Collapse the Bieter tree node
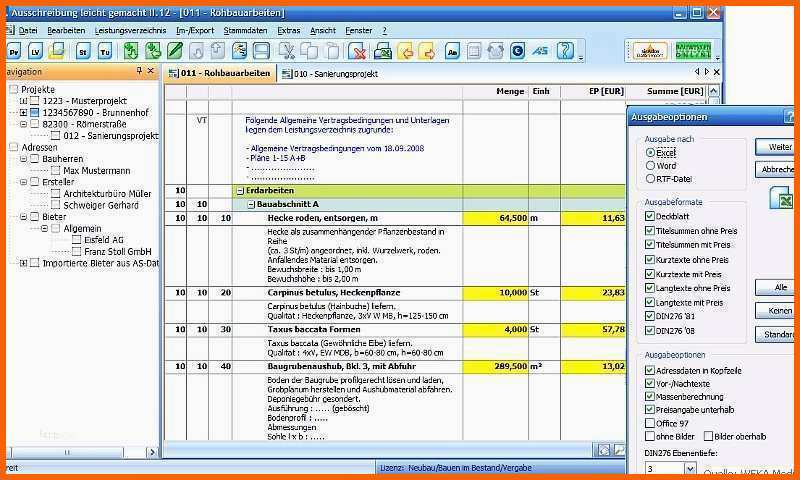The width and height of the screenshot is (800, 480). coord(23,217)
